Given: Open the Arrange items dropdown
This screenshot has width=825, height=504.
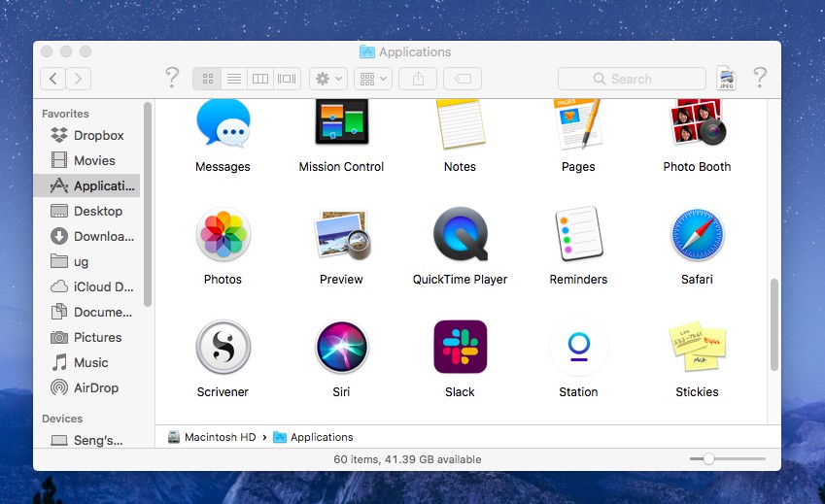Looking at the screenshot, I should click(x=373, y=79).
